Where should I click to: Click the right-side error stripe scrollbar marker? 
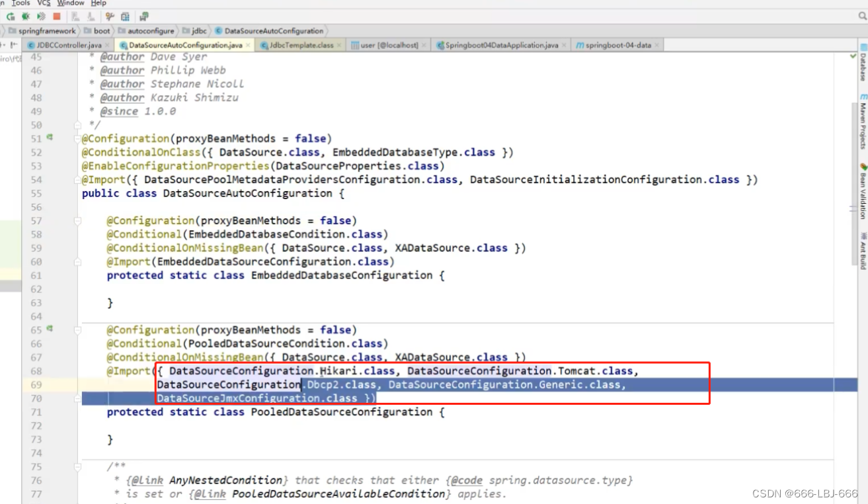tap(853, 208)
